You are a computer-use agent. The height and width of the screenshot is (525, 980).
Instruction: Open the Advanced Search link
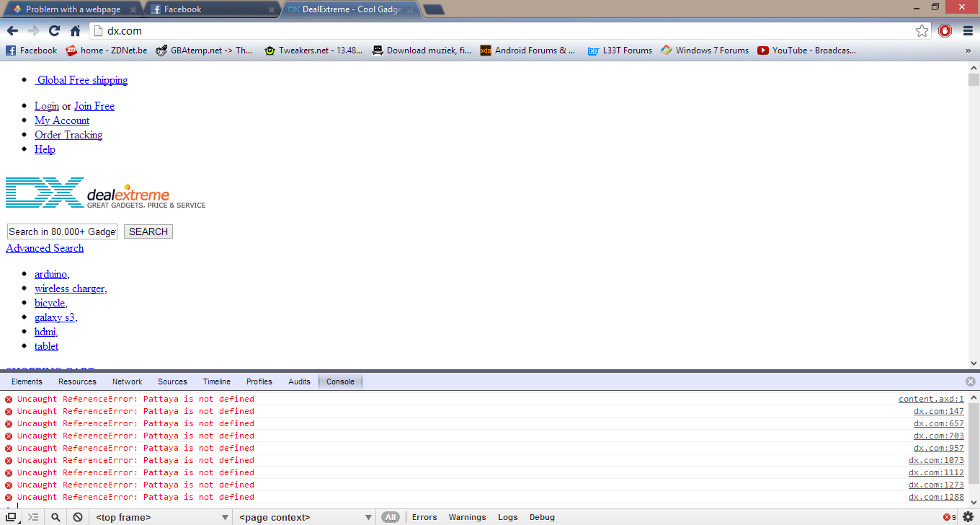(45, 248)
